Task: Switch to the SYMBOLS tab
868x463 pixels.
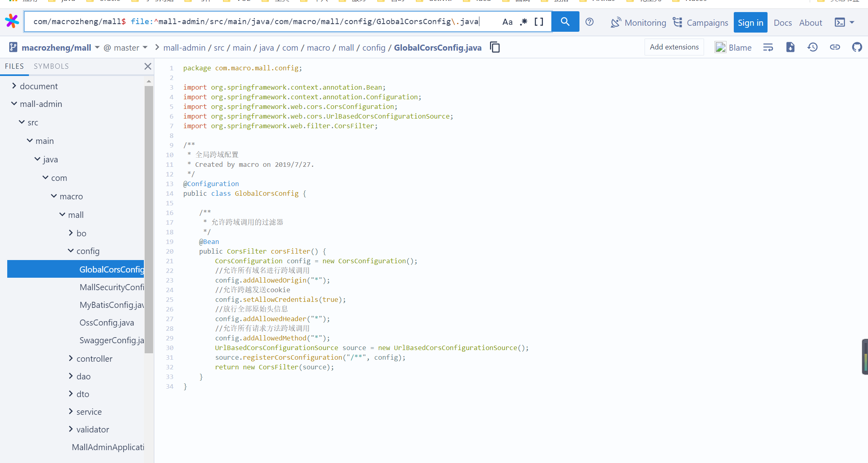Action: (51, 66)
